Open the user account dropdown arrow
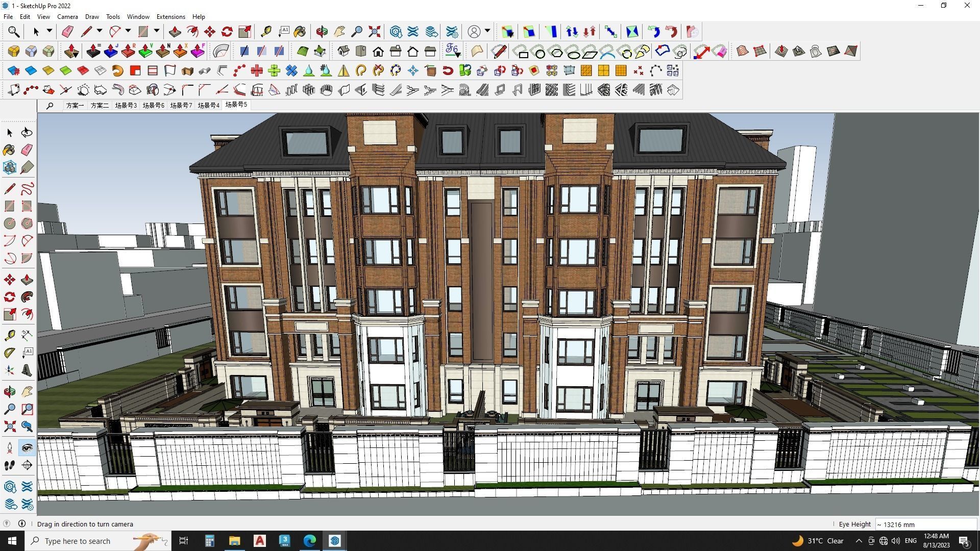 coord(487,32)
